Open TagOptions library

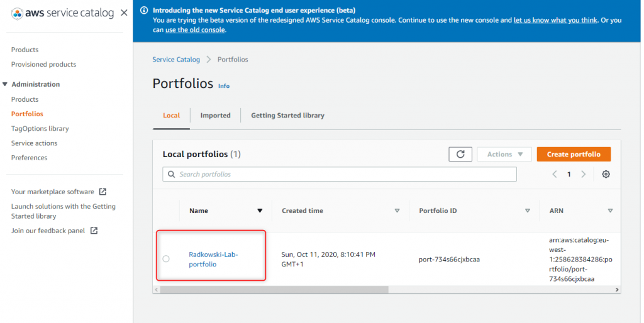coord(40,128)
